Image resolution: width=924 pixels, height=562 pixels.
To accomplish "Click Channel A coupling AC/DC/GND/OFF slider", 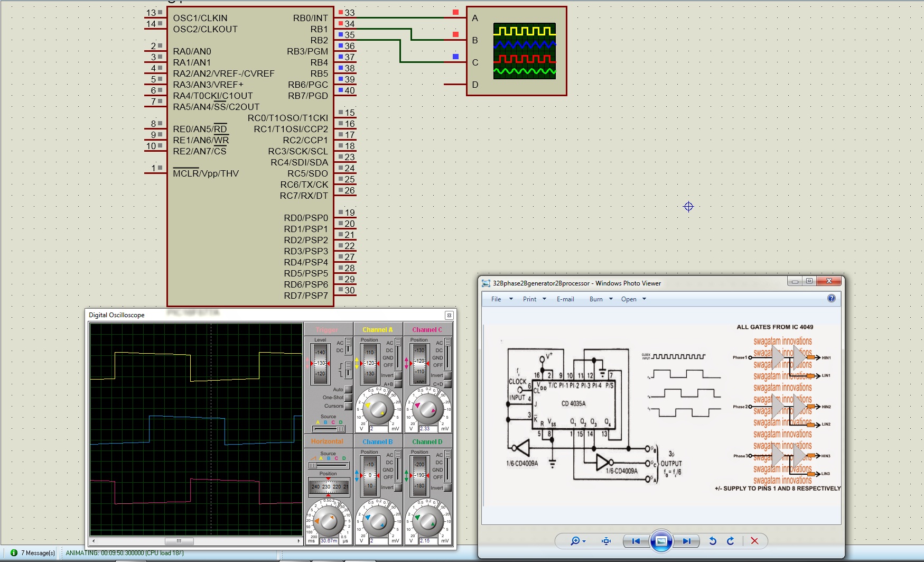I will (398, 354).
